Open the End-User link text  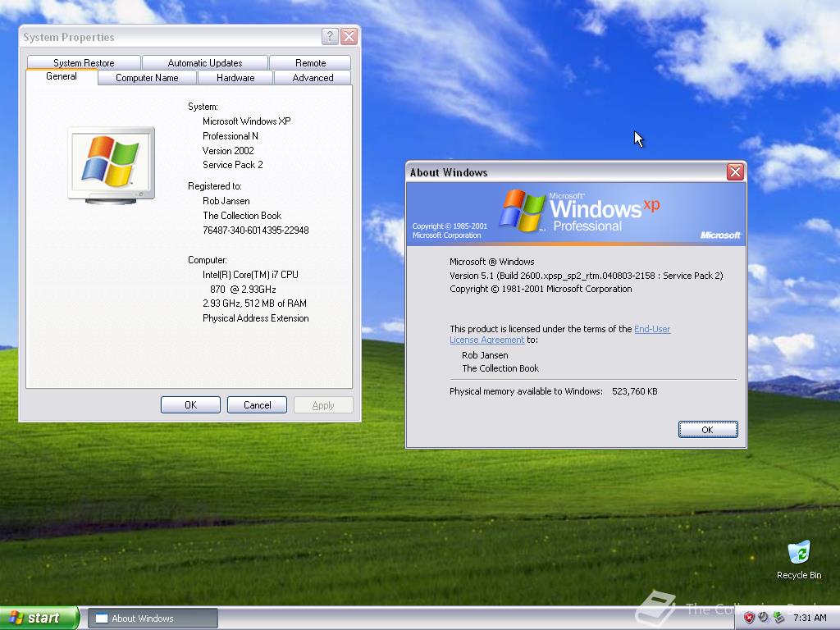[x=652, y=329]
